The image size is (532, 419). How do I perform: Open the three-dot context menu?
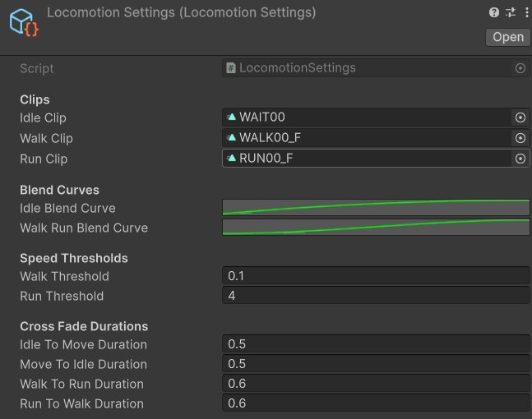pyautogui.click(x=526, y=12)
